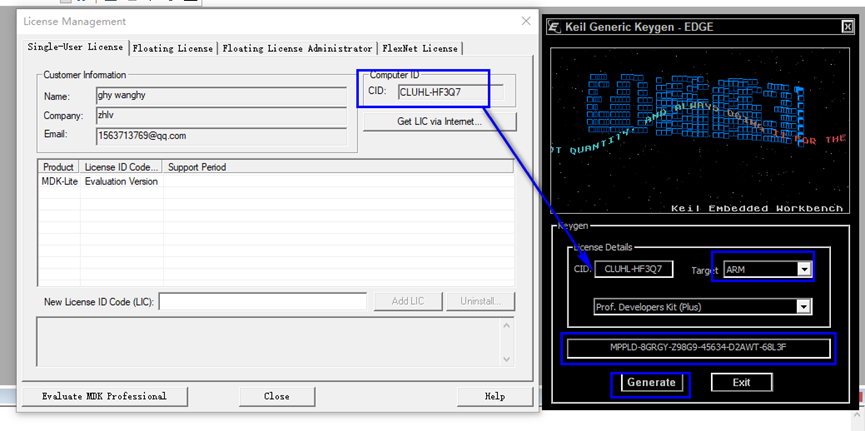This screenshot has height=431, width=865.
Task: Click Generate in the Keil keygen
Action: pyautogui.click(x=651, y=382)
